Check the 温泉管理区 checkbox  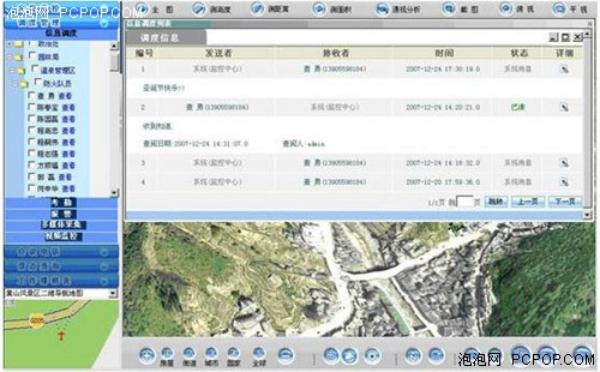click(35, 69)
